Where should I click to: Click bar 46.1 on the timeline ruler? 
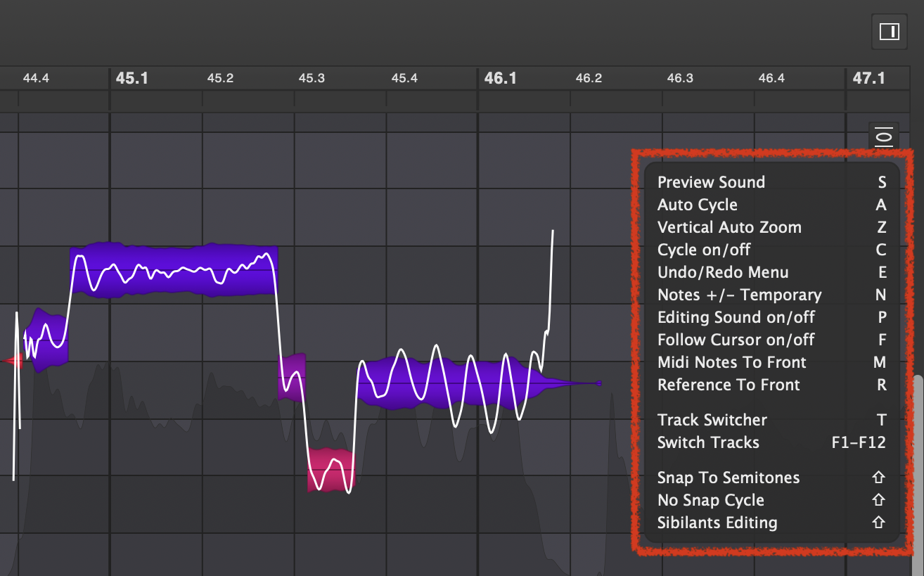pyautogui.click(x=500, y=78)
